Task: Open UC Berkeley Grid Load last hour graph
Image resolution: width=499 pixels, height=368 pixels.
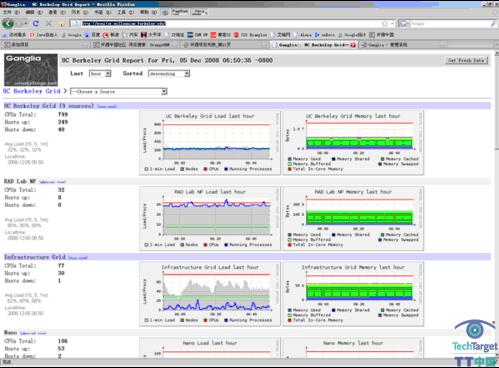Action: 210,143
